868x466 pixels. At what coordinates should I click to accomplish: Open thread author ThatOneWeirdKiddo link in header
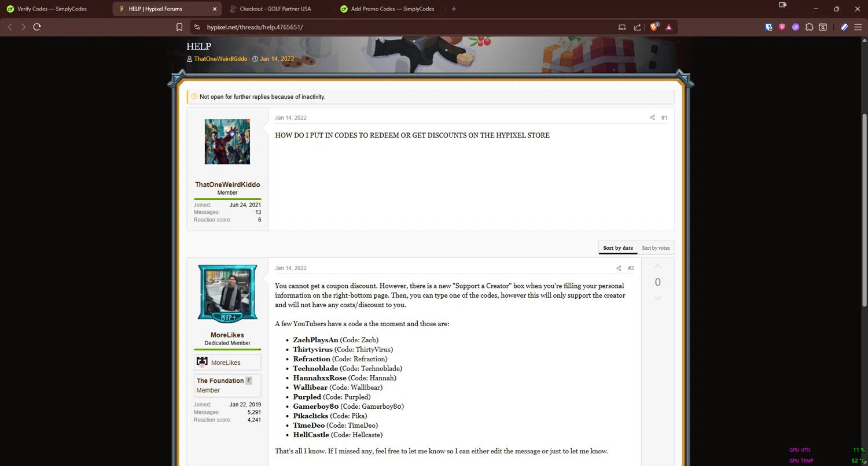point(220,59)
